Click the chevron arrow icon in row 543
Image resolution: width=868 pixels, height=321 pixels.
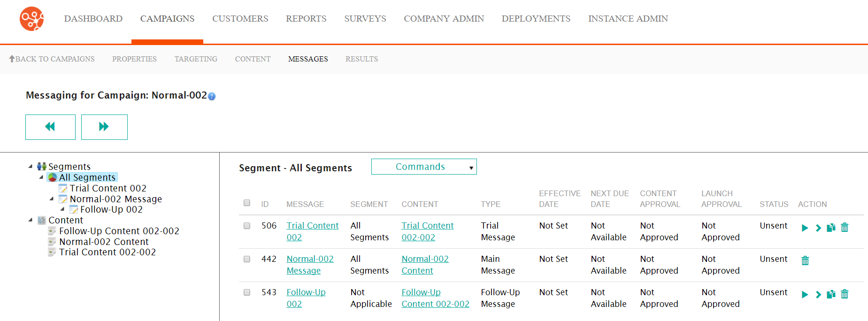pyautogui.click(x=818, y=295)
